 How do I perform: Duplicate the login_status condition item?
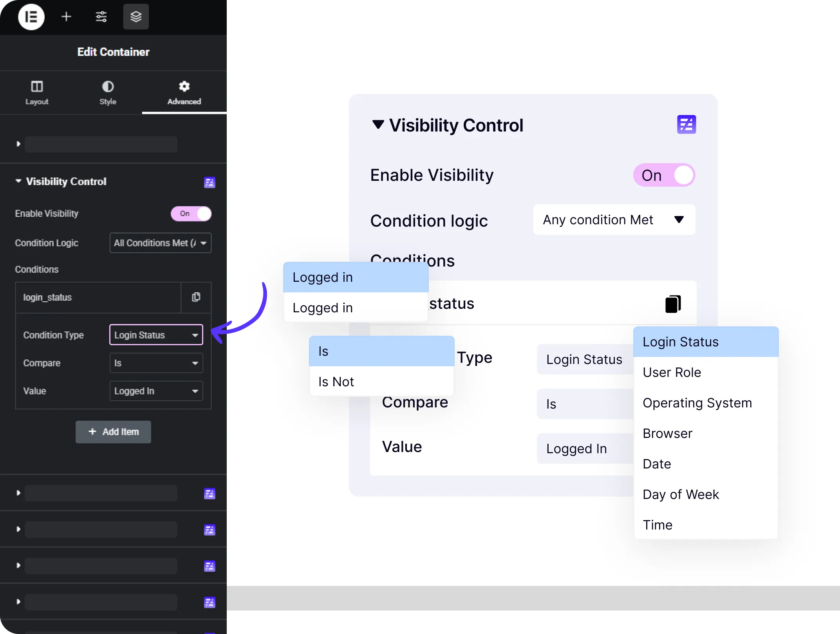(x=196, y=297)
